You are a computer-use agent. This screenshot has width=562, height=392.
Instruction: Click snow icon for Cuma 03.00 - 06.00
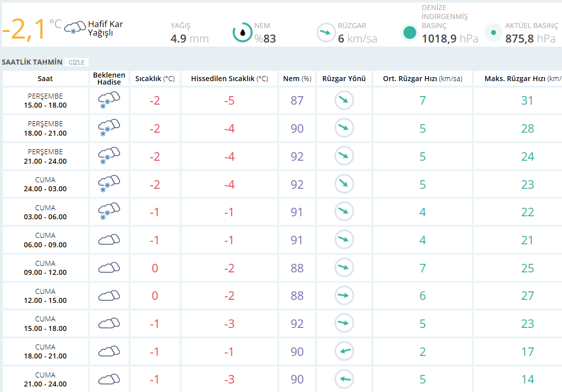click(x=109, y=212)
